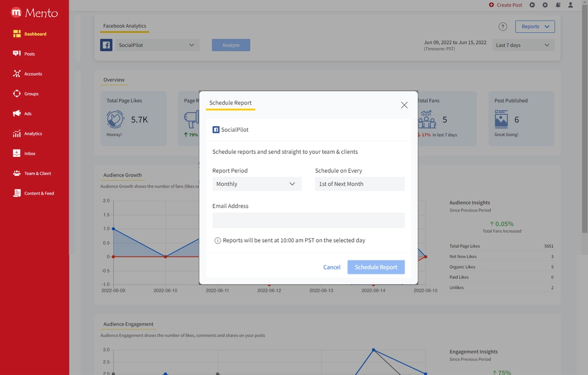Click the blue Schedule Report button

click(376, 267)
